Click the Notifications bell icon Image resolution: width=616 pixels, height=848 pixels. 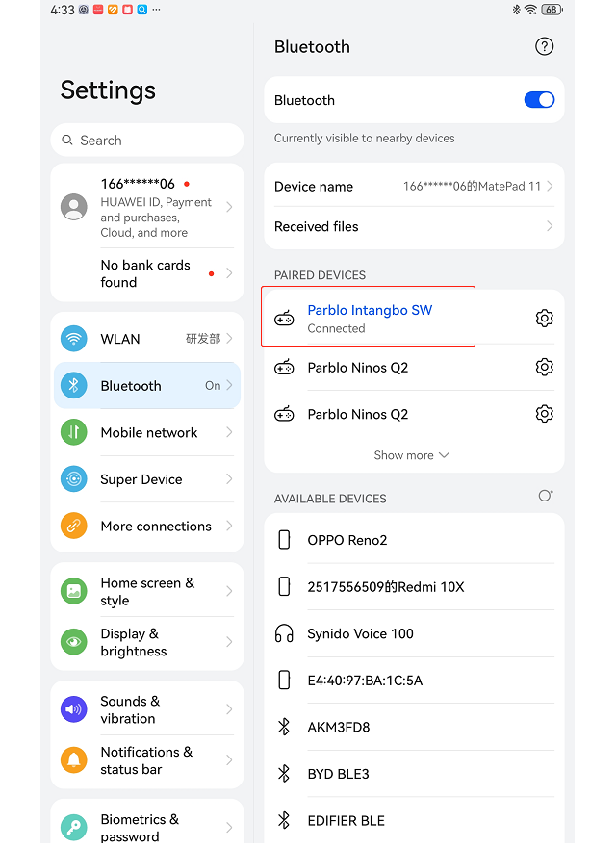point(74,759)
